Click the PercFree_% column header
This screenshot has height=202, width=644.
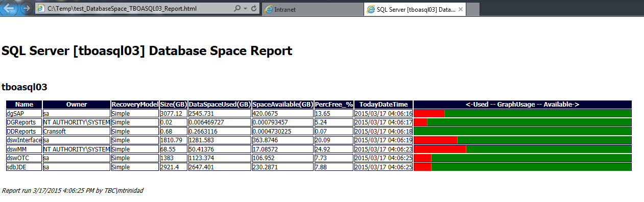[334, 105]
